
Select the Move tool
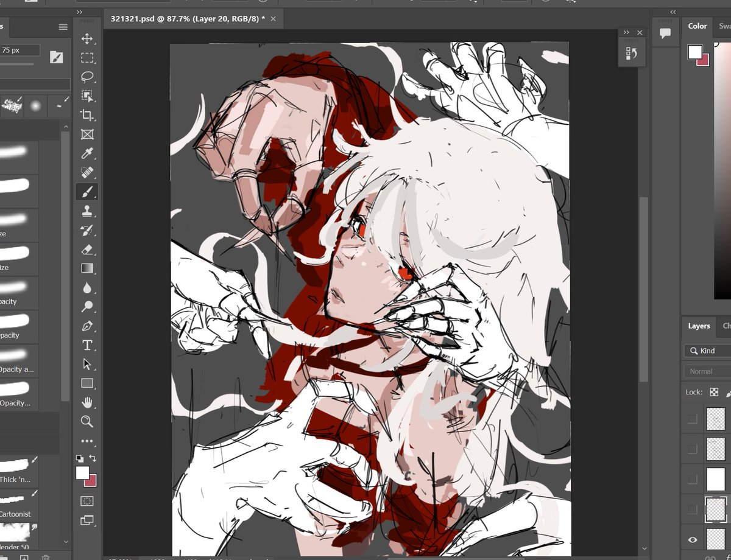point(87,39)
